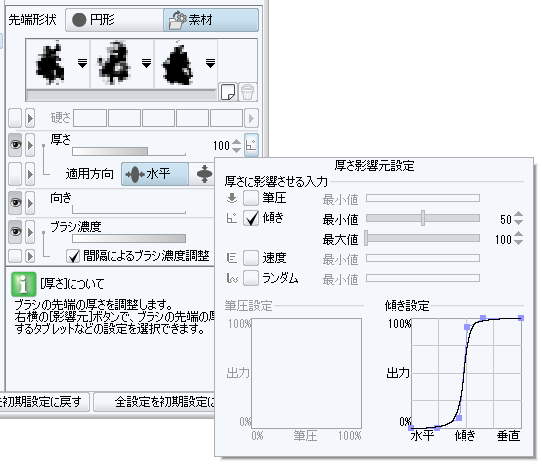Viewport: 542px width, 465px height.
Task: Click the 向き direction slider
Action: tap(129, 209)
